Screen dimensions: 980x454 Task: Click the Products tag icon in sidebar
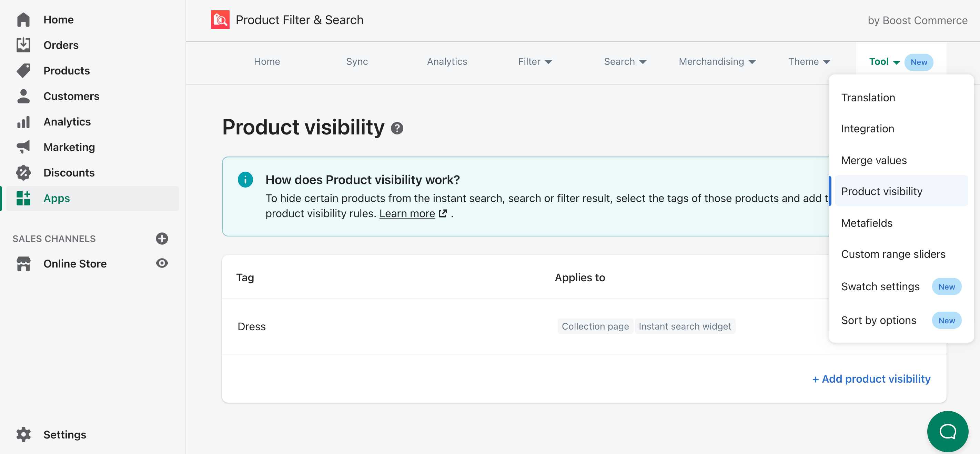(x=23, y=70)
